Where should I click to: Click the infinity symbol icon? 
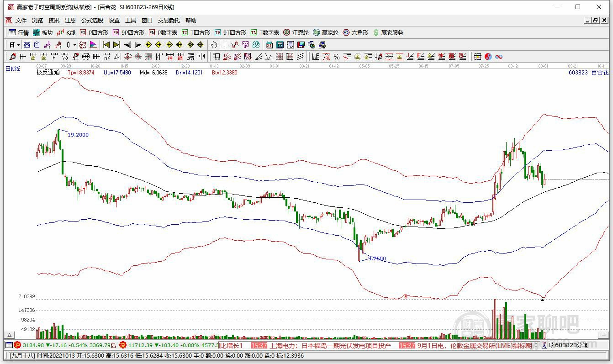[x=499, y=57]
